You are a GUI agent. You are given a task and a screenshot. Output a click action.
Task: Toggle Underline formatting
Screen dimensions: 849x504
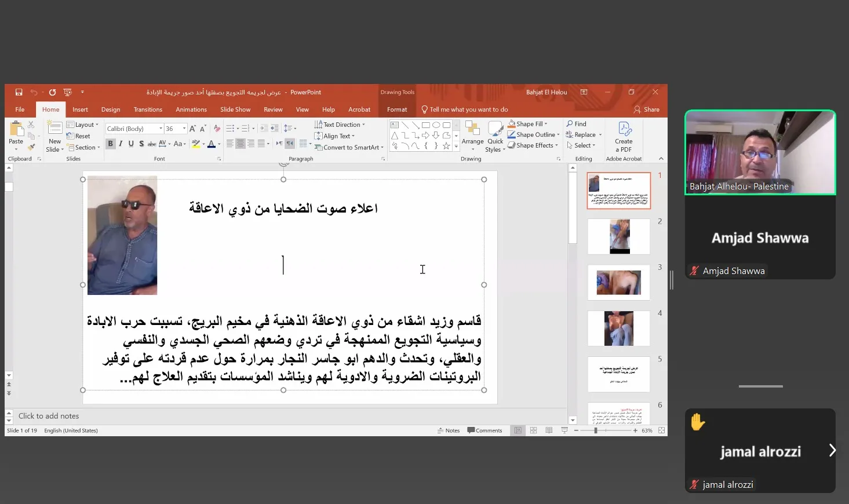131,144
